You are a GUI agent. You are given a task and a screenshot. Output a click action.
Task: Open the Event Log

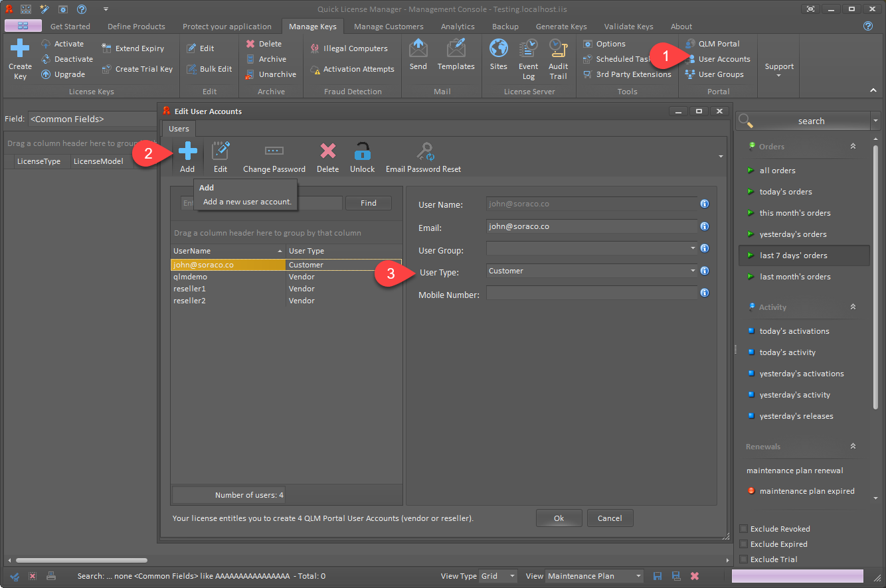click(529, 59)
